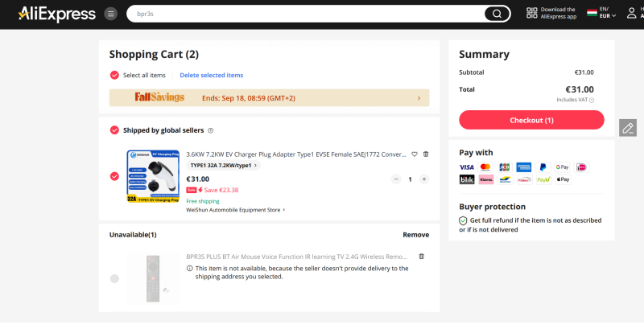
Task: Increase EV charger quantity with plus
Action: pyautogui.click(x=424, y=179)
